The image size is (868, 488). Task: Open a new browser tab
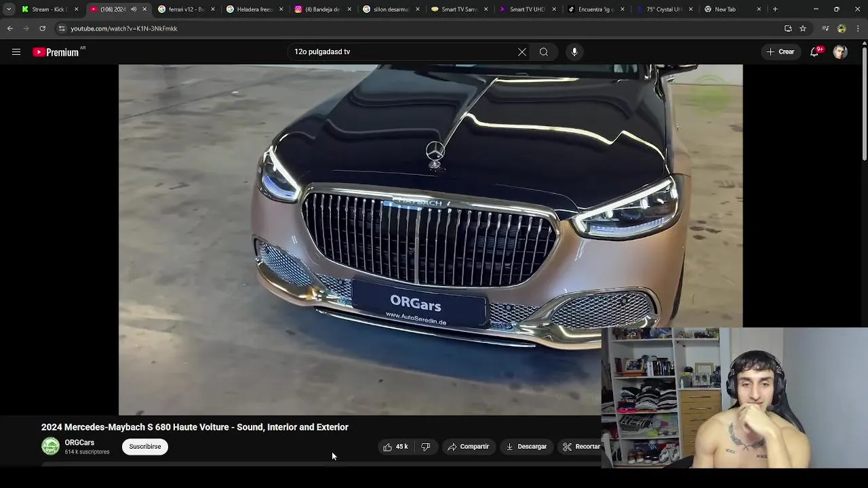coord(775,9)
